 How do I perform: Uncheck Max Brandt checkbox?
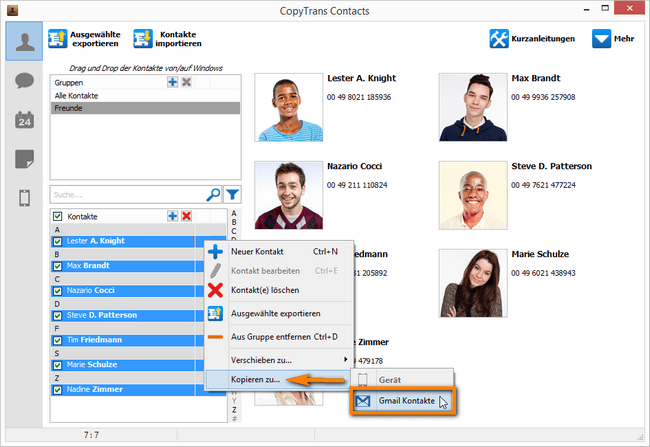58,266
